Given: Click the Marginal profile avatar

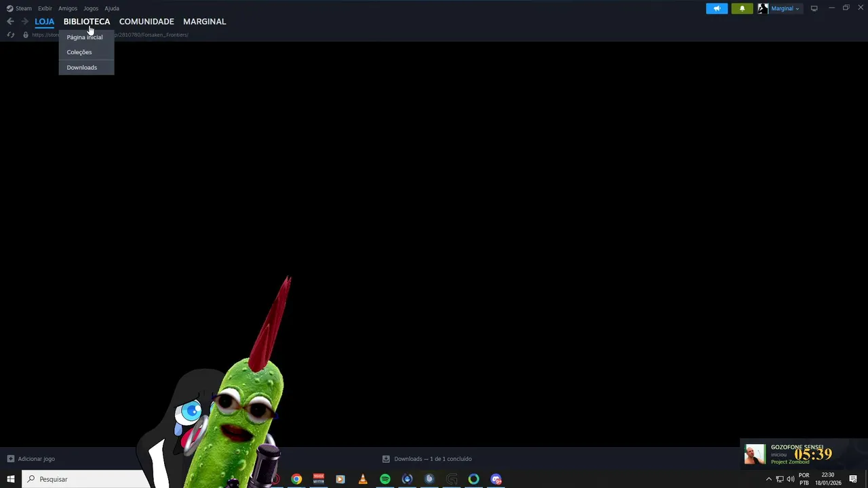Looking at the screenshot, I should coord(763,8).
